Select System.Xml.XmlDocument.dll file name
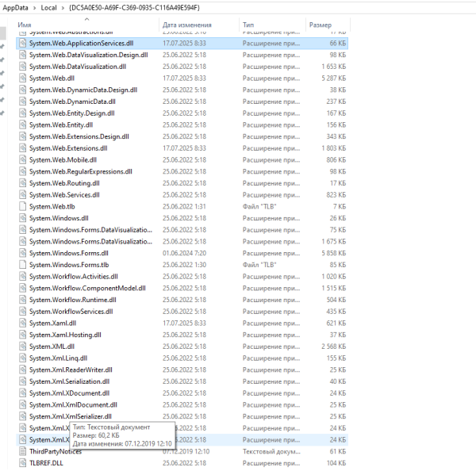Image resolution: width=476 pixels, height=471 pixels. coord(73,405)
